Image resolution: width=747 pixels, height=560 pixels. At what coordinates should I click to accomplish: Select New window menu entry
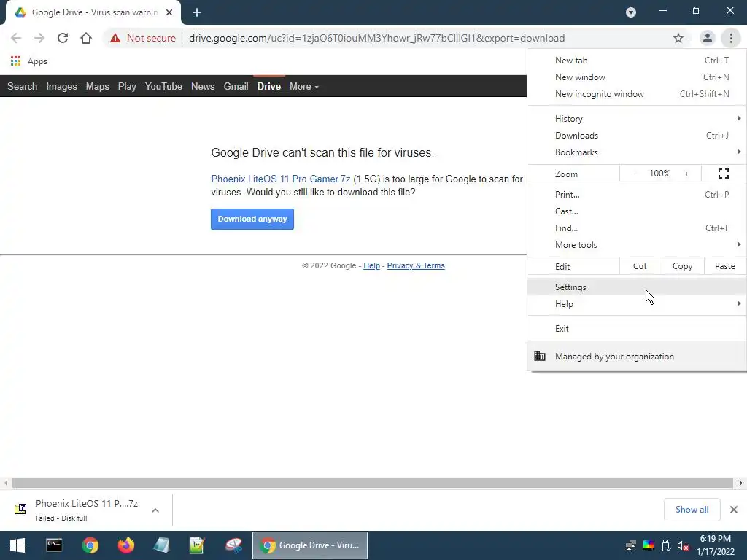[x=637, y=77]
